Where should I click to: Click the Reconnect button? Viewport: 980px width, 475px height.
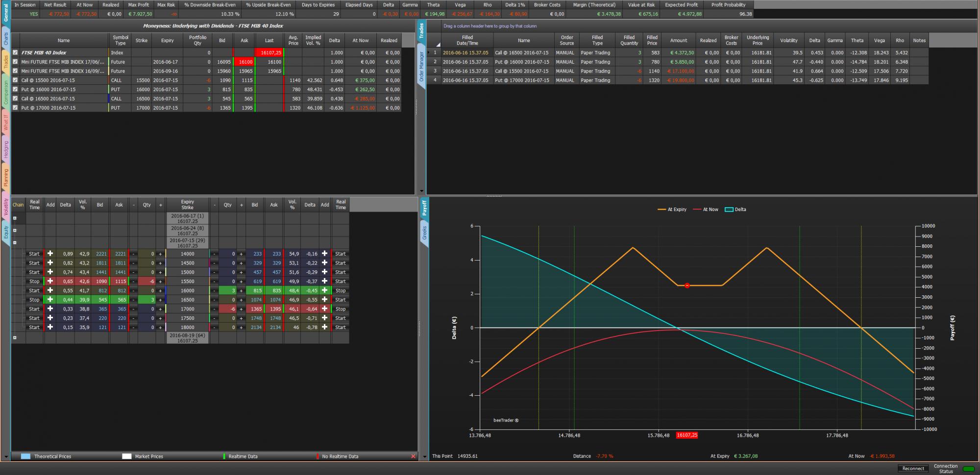coord(913,469)
